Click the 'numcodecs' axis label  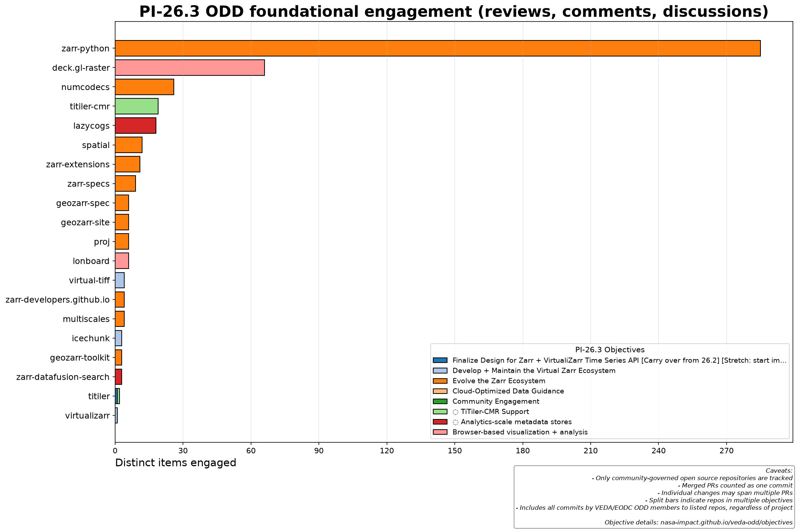tap(85, 87)
